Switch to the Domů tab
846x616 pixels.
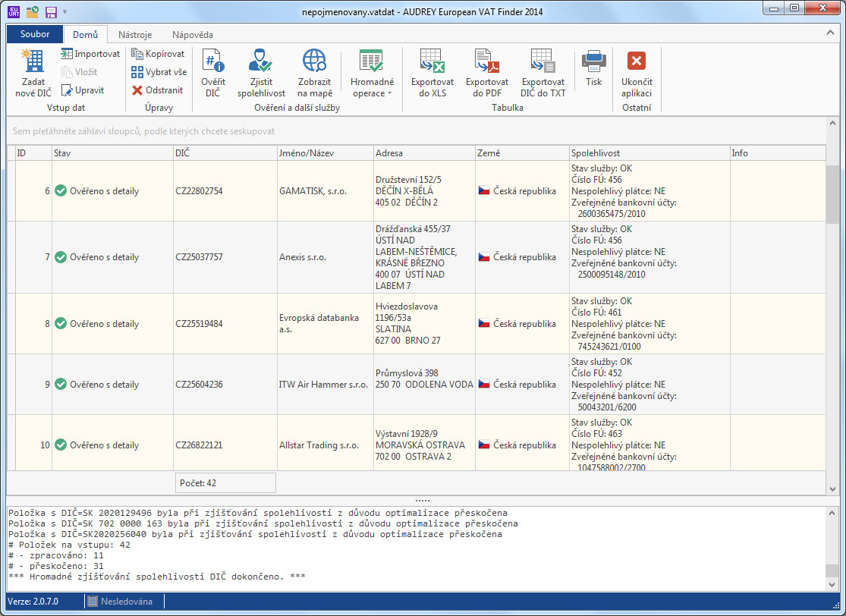[x=85, y=35]
